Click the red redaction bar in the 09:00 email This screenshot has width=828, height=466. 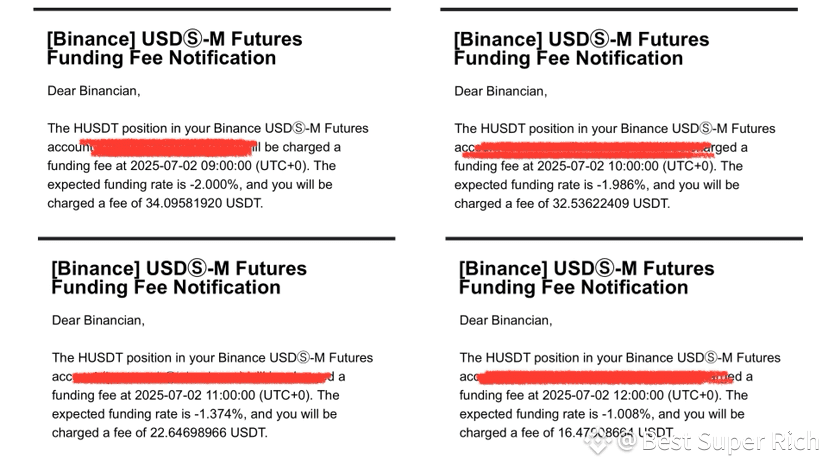173,147
